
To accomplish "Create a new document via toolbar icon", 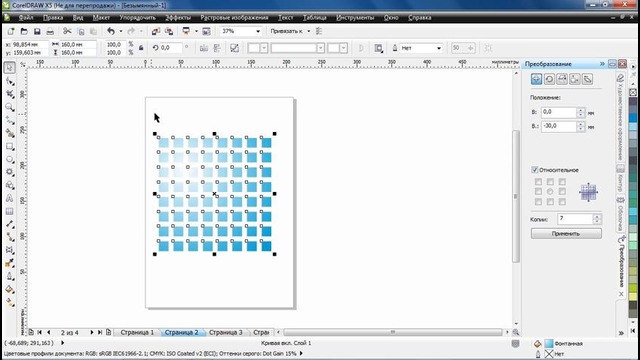I will pyautogui.click(x=11, y=31).
